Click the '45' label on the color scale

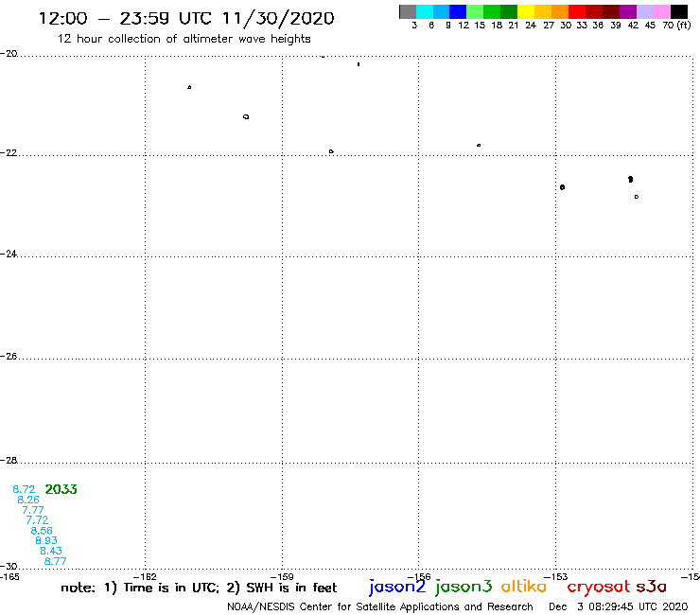(x=650, y=26)
